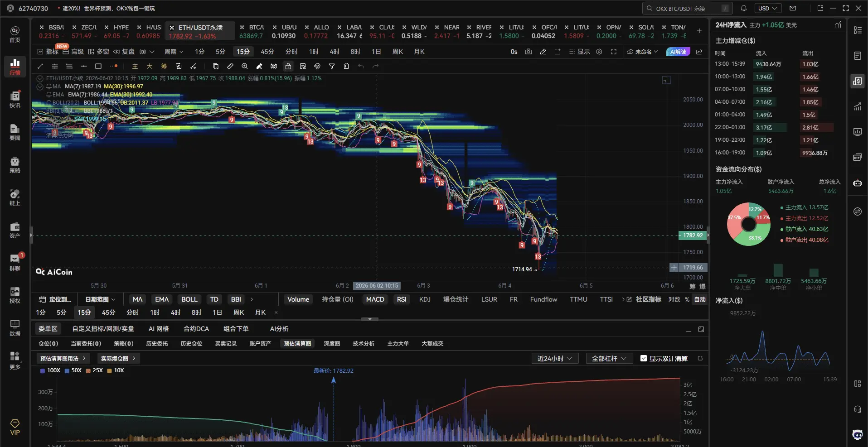Image resolution: width=868 pixels, height=447 pixels.
Task: Open the 未命名 layout dropdown
Action: pos(642,52)
